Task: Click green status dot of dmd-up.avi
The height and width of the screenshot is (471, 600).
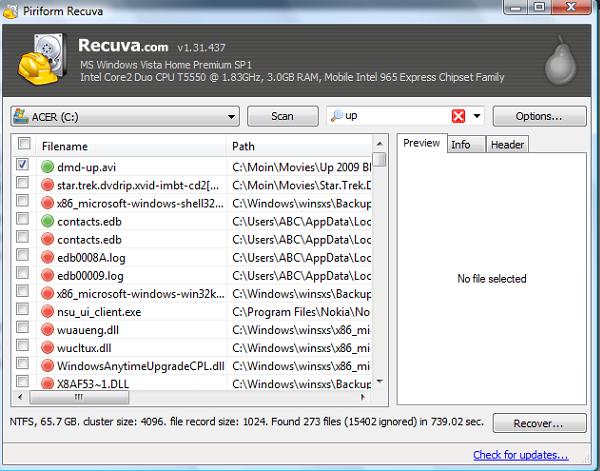Action: coord(47,167)
